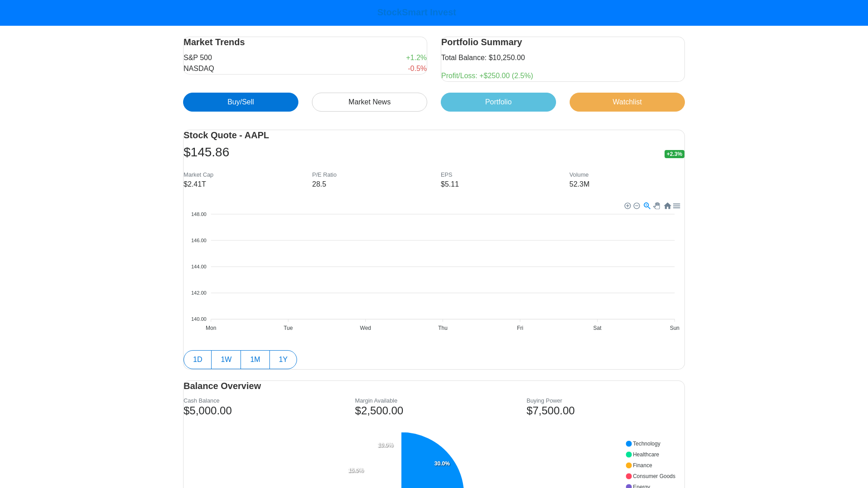The image size is (868, 488).
Task: Open the chart hamburger menu
Action: coord(677,206)
